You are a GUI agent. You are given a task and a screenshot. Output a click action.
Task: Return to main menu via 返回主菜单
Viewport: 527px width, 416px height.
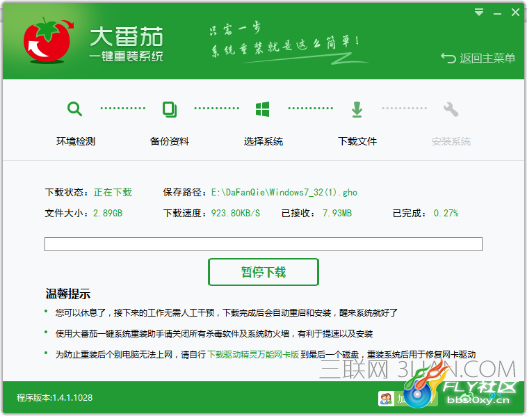point(487,58)
